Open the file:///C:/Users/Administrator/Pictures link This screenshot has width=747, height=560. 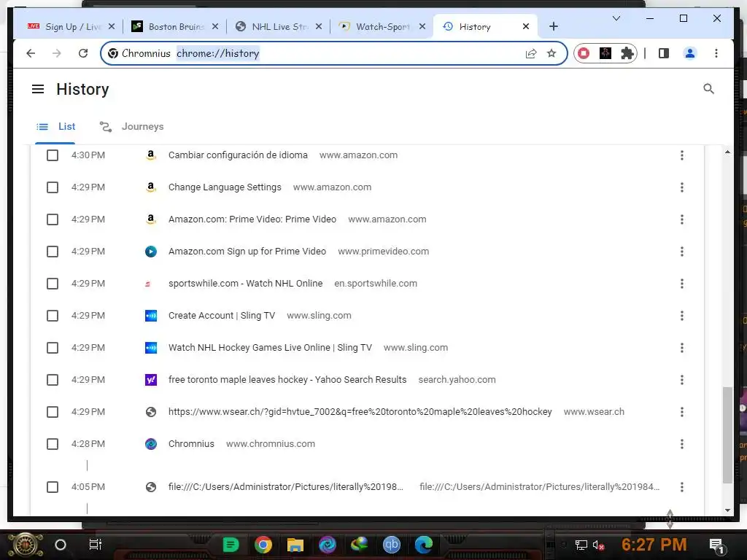tap(285, 486)
